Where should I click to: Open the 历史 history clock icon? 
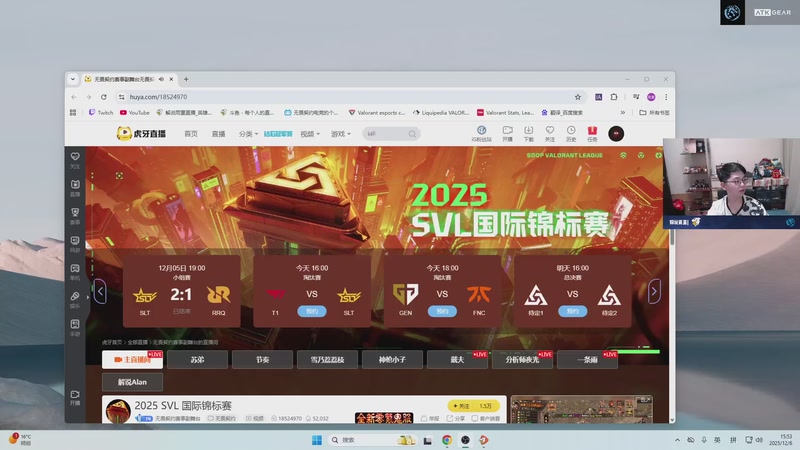(571, 133)
